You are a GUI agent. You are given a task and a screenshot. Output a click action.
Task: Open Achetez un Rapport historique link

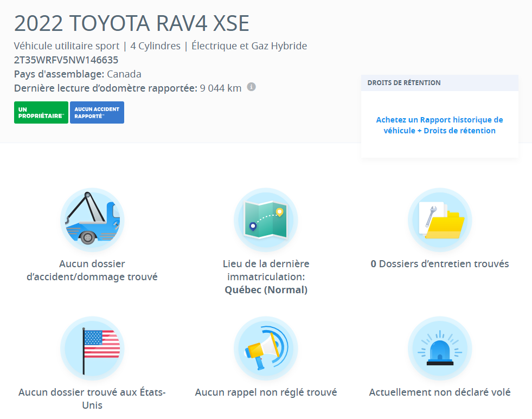439,125
